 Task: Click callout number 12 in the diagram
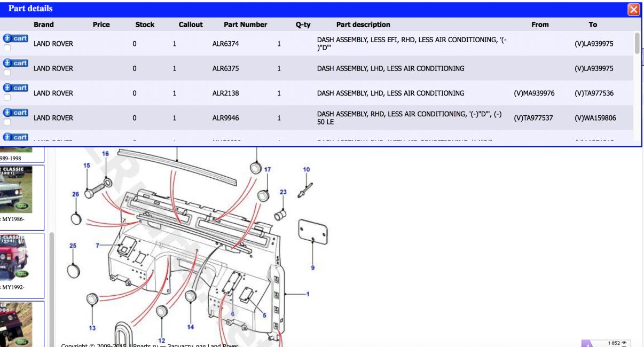161,341
